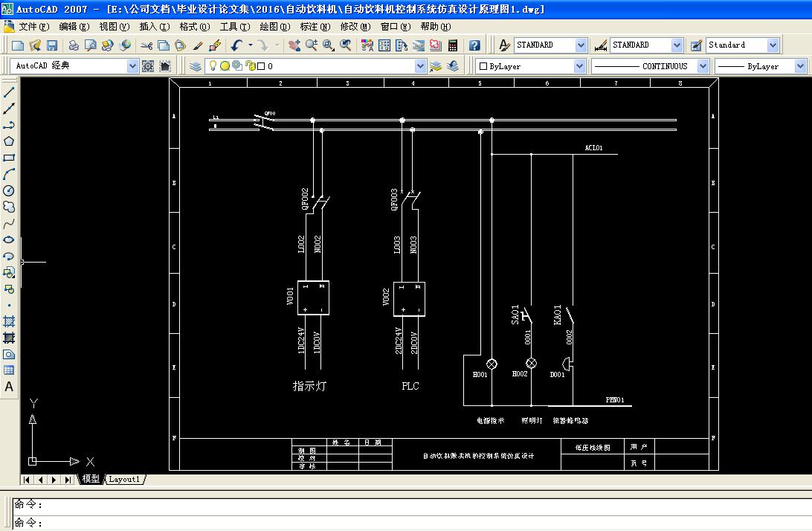Switch to the 模型 tab
The height and width of the screenshot is (531, 812).
[x=91, y=479]
